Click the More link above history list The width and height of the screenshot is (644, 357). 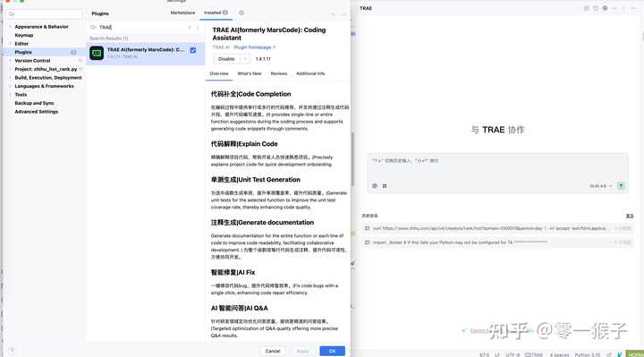(x=629, y=216)
